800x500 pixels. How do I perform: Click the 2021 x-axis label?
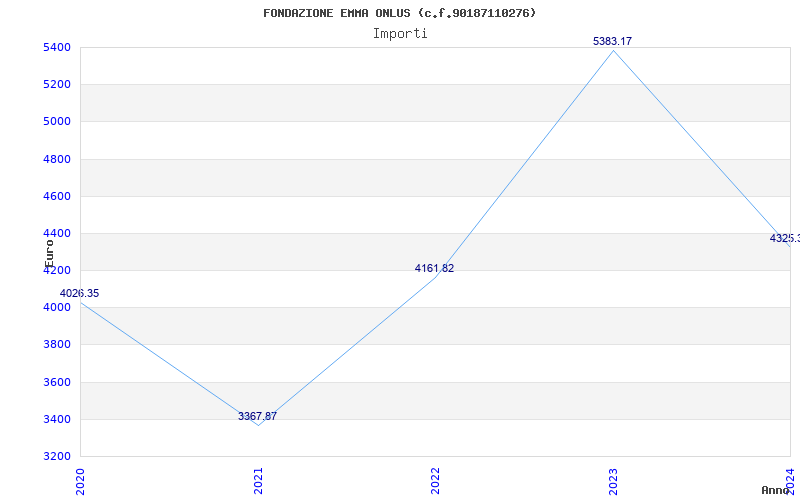(x=258, y=481)
